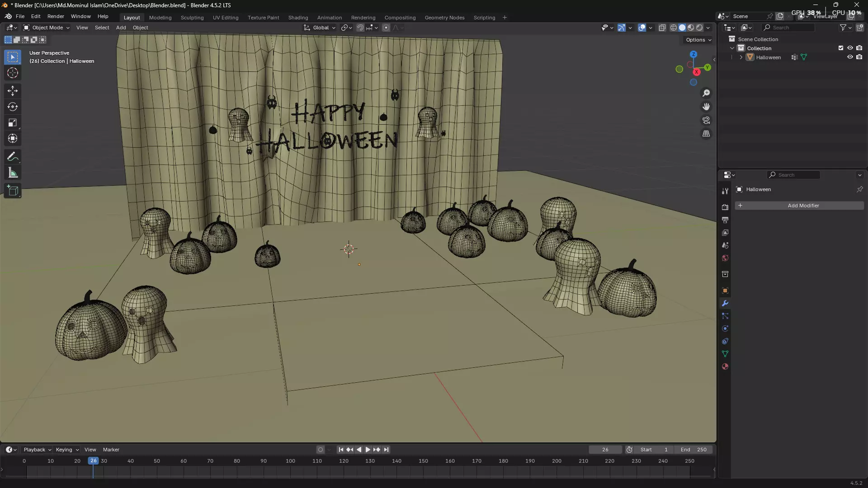
Task: Toggle X-ray mode
Action: 662,28
